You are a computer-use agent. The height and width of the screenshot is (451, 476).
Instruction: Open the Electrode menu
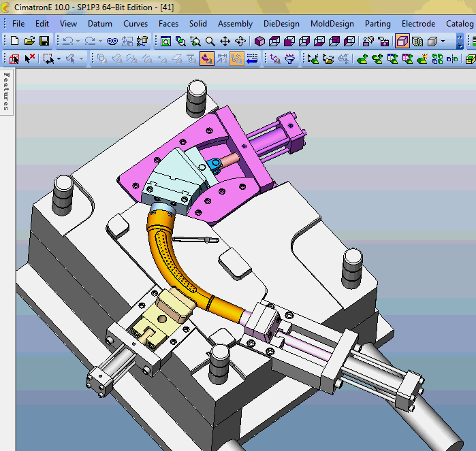click(418, 24)
